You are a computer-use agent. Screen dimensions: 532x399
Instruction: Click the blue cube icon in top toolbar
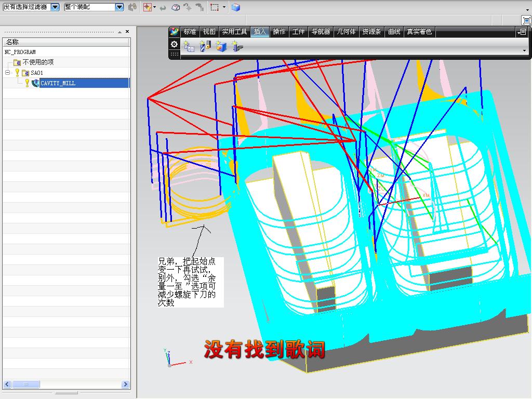pos(236,7)
